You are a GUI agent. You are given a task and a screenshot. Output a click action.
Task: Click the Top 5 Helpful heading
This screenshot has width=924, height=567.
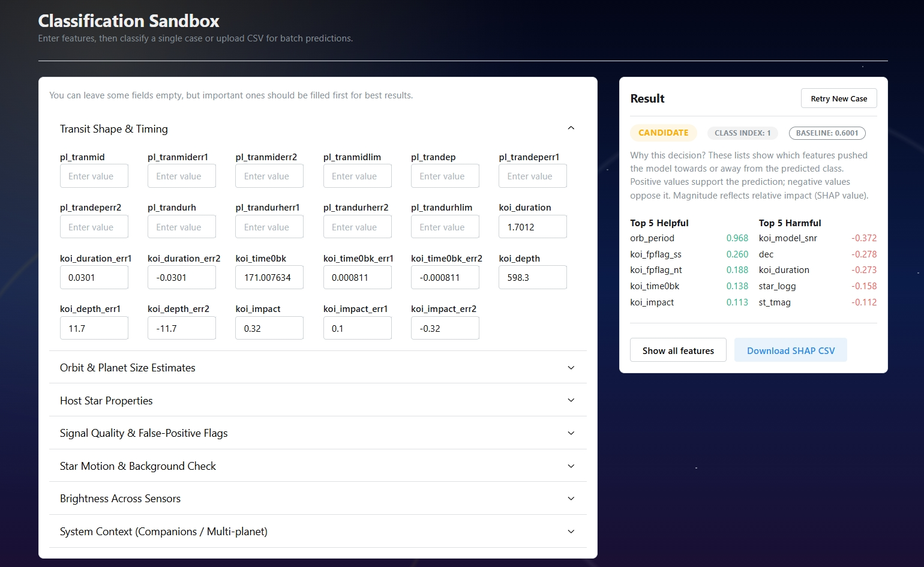click(x=659, y=223)
